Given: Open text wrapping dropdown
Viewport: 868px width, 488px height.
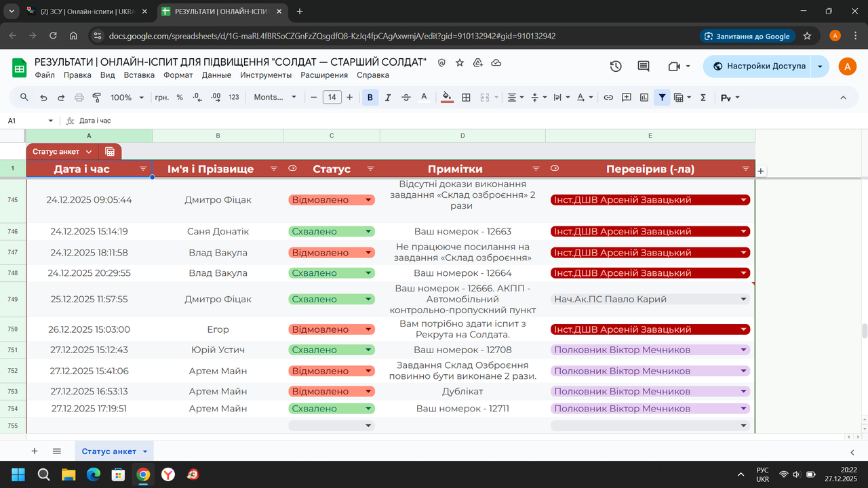Looking at the screenshot, I should click(561, 98).
